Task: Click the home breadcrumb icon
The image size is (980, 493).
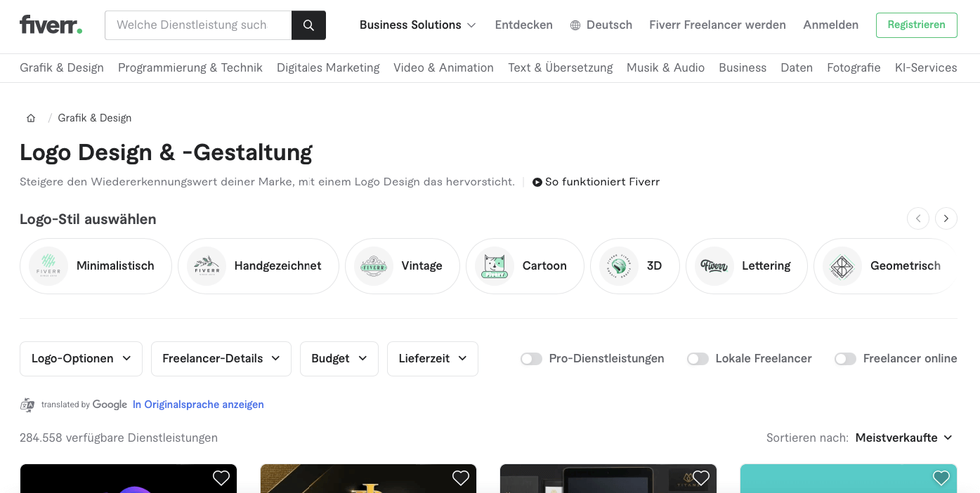Action: click(31, 118)
